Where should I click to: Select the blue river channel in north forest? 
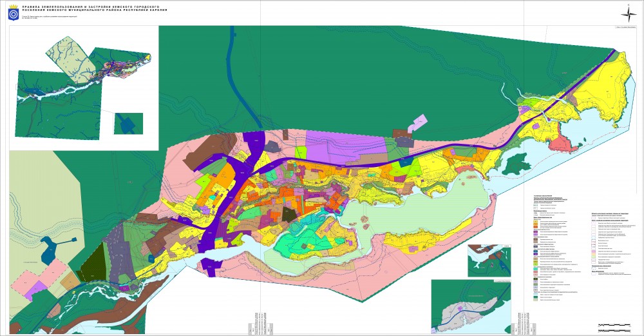pos(231,71)
